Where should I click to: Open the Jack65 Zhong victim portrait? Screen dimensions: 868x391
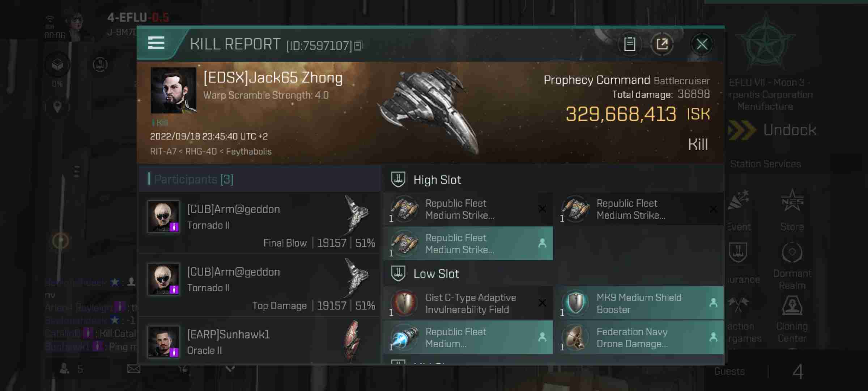174,91
